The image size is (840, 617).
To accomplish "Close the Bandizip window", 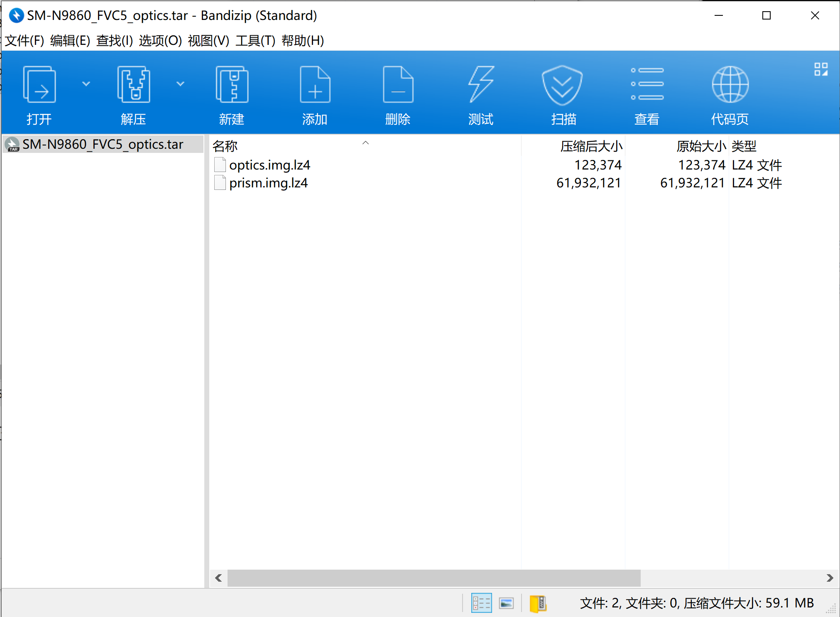I will click(815, 15).
